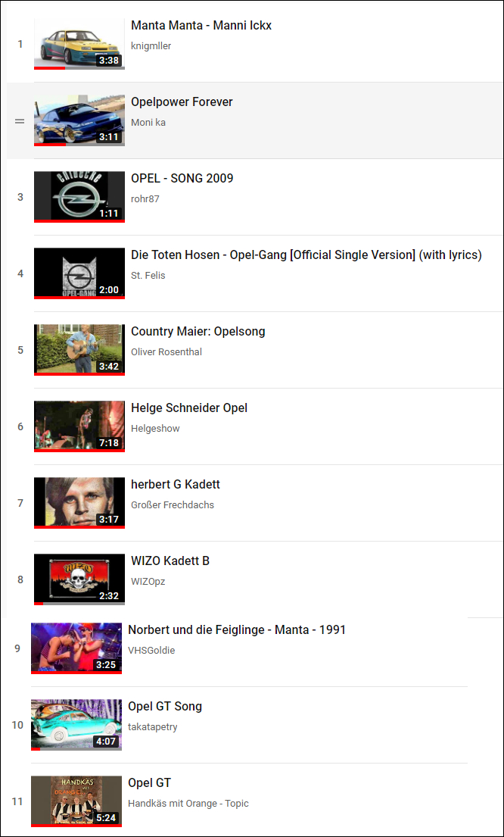Visit the knigmller channel link

151,46
